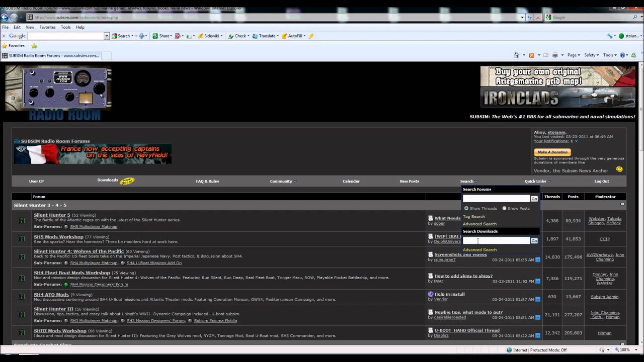Click the Add to Favorites Bar star icon
This screenshot has width=644, height=362.
(34, 46)
